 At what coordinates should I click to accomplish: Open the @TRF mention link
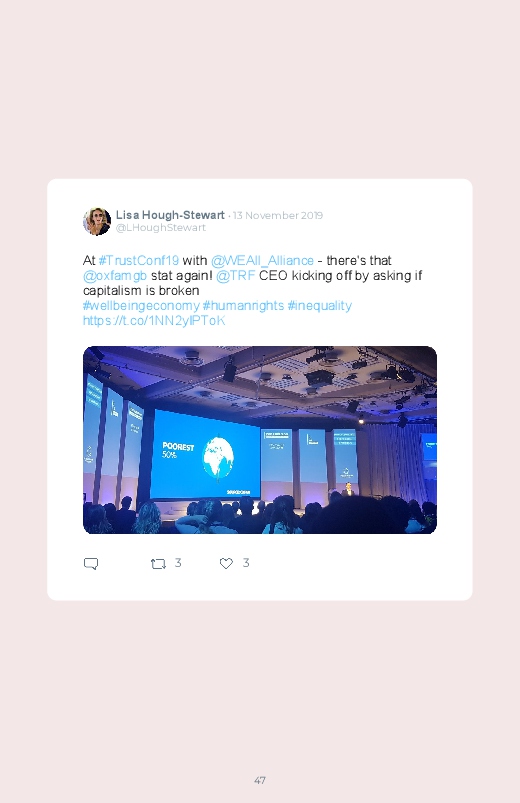(x=236, y=276)
